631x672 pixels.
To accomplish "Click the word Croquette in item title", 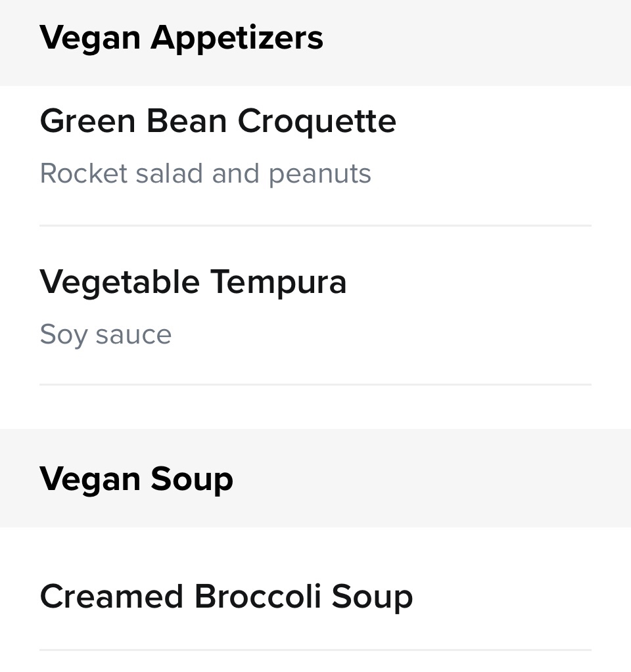I will click(x=316, y=122).
